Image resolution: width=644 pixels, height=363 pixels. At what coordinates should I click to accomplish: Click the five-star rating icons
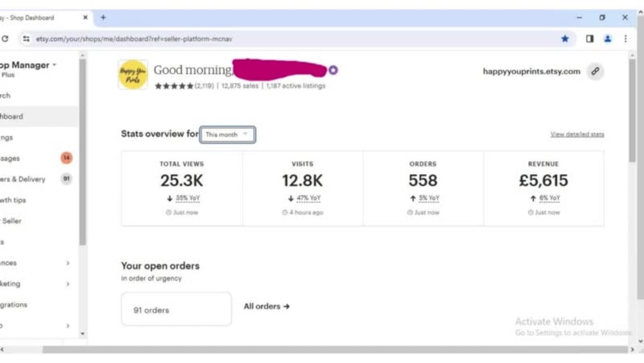click(x=174, y=86)
